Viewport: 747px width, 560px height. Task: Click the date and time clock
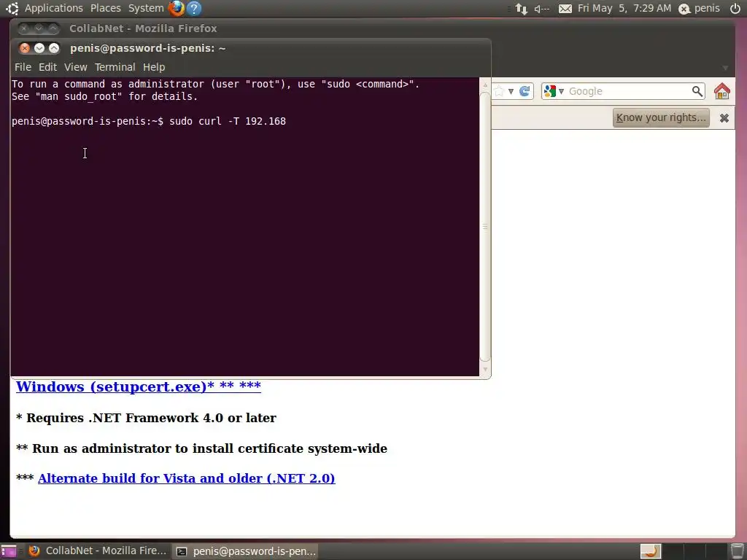pos(624,8)
